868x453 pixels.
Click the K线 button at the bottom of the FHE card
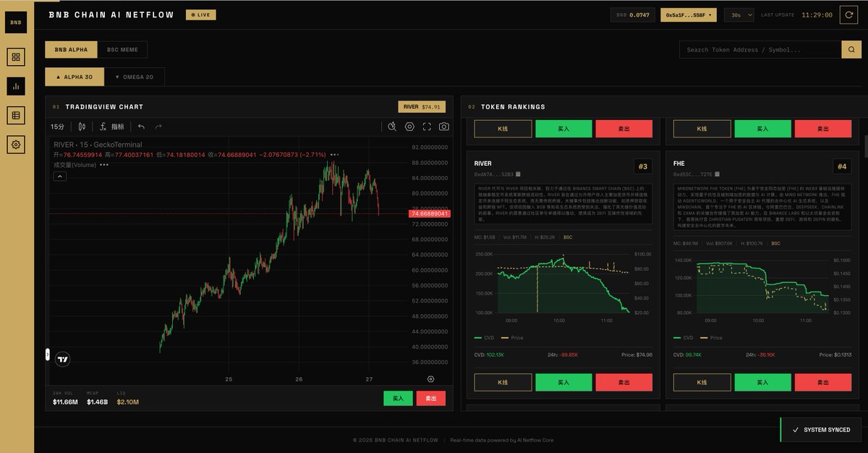tap(702, 382)
